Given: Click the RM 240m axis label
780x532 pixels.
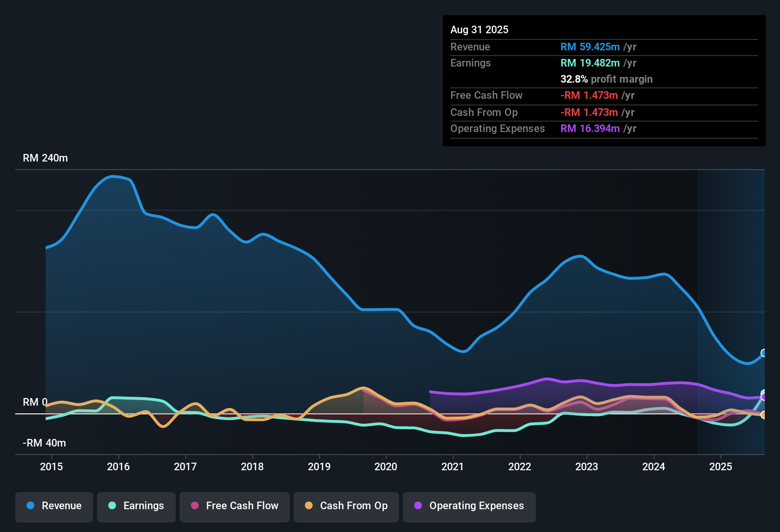Looking at the screenshot, I should 45,158.
